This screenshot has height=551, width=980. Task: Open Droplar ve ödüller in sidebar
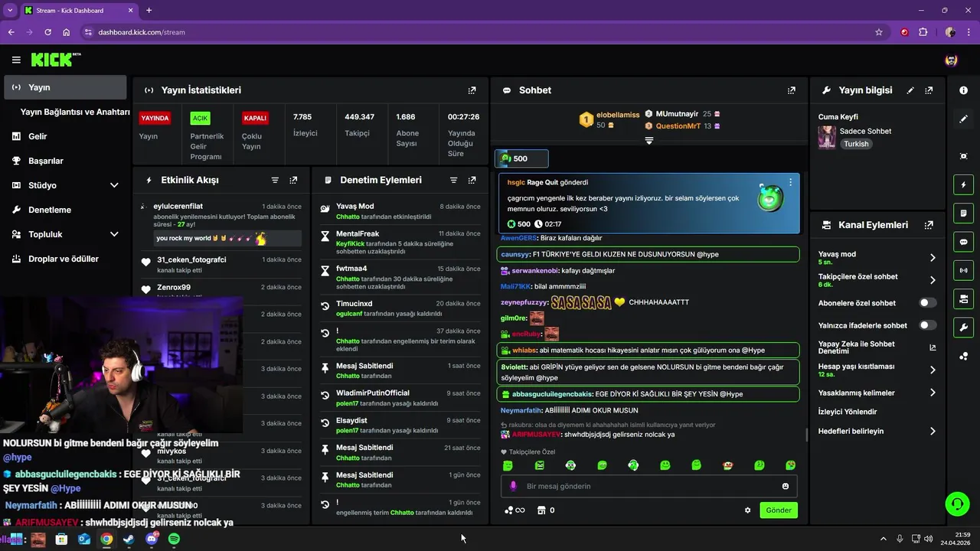[65, 259]
